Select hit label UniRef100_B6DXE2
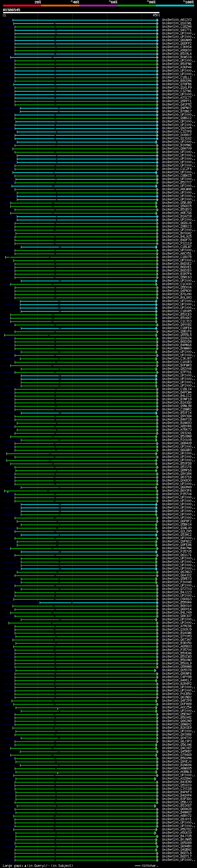The height and width of the screenshot is (868, 197). tap(177, 264)
